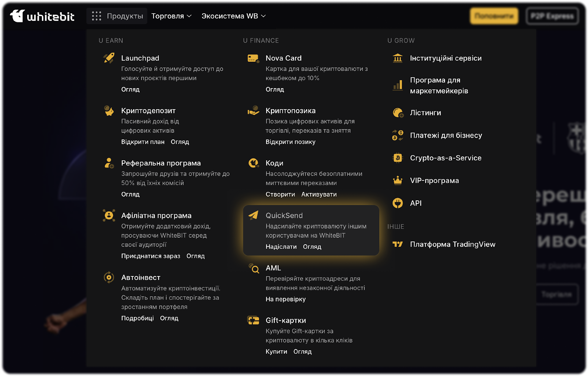Click the Nova Card icon

[253, 58]
